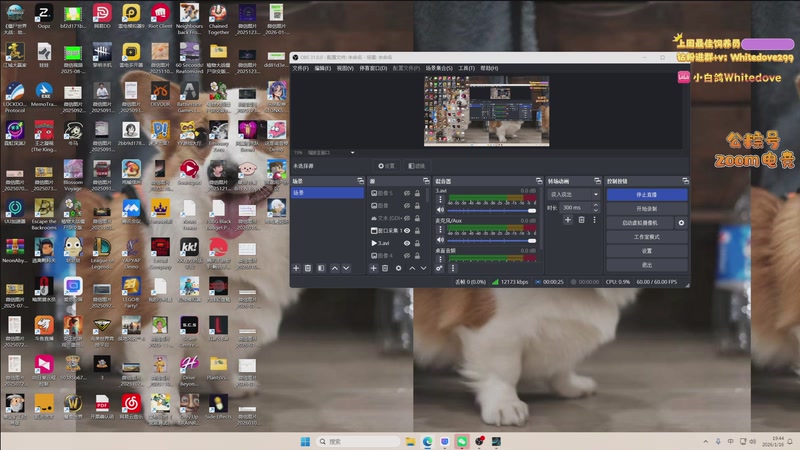Screen dimensions: 800x450
Task: Open virtual camera settings gear
Action: click(681, 223)
